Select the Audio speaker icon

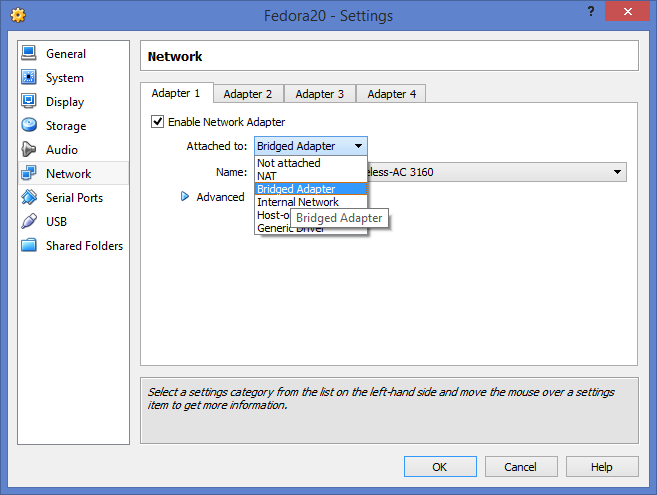point(29,149)
